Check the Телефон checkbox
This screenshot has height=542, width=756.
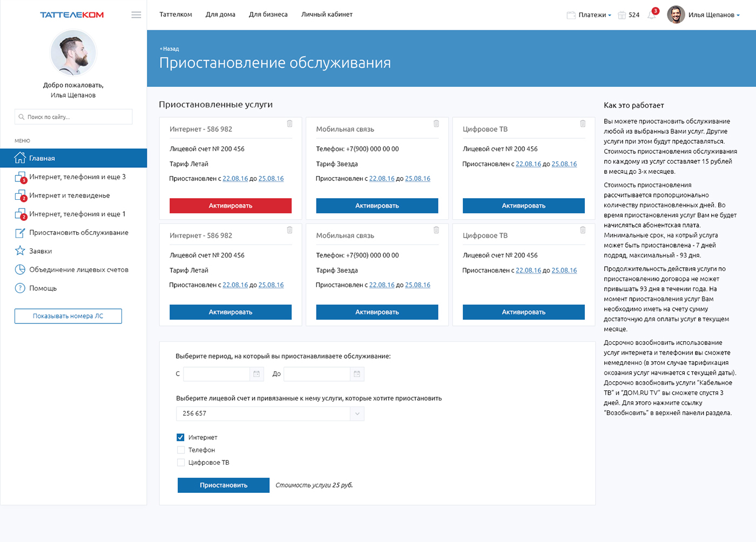(x=180, y=450)
